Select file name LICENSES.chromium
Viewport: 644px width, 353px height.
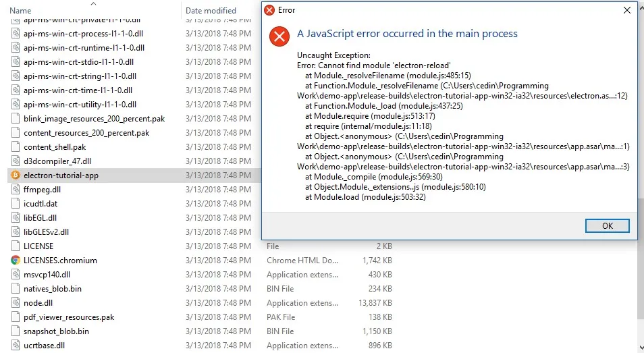[60, 261]
